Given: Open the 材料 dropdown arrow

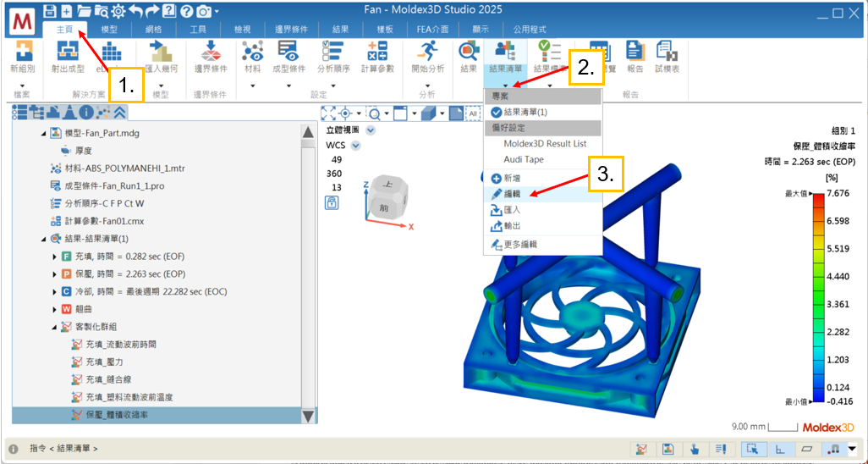Looking at the screenshot, I should (252, 86).
